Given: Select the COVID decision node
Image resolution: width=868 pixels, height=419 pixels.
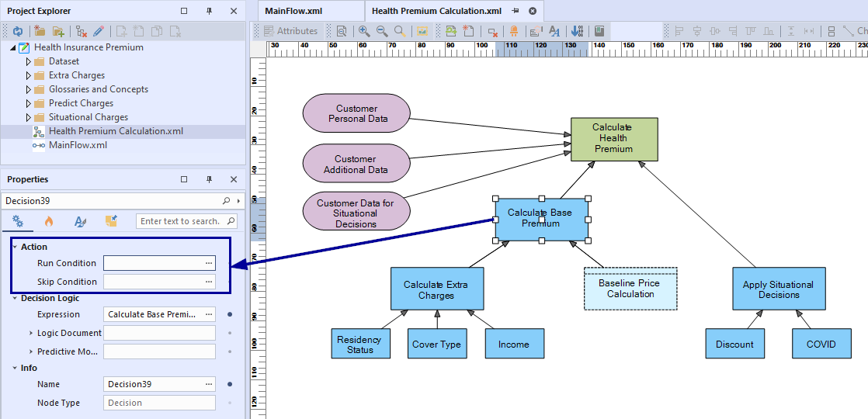Looking at the screenshot, I should [821, 344].
